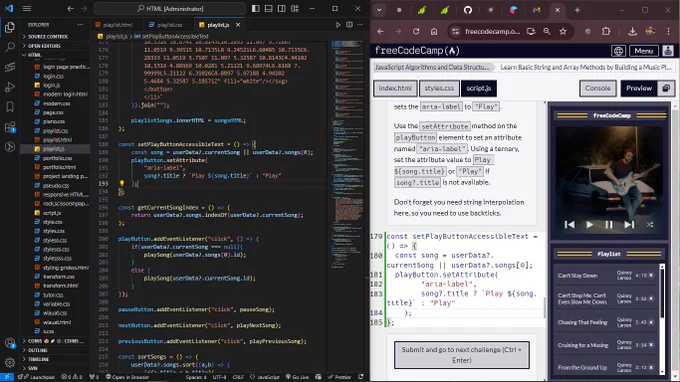Image resolution: width=680 pixels, height=382 pixels.
Task: Click the play button in music player
Action: click(589, 224)
